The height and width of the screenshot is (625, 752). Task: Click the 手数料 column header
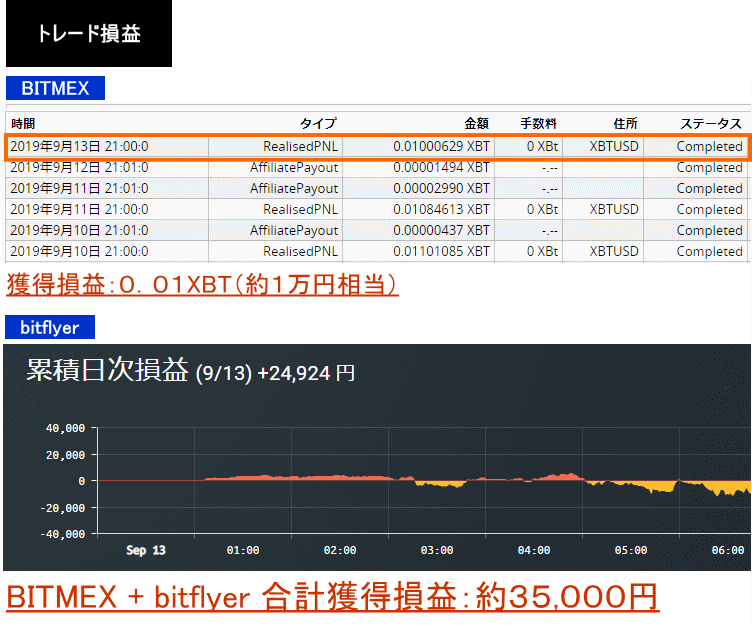click(539, 123)
